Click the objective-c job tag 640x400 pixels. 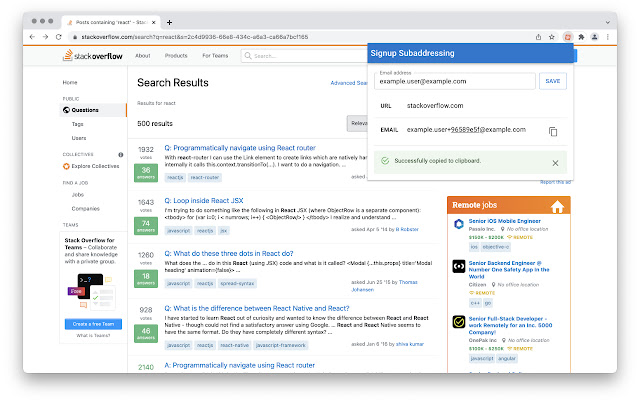496,247
